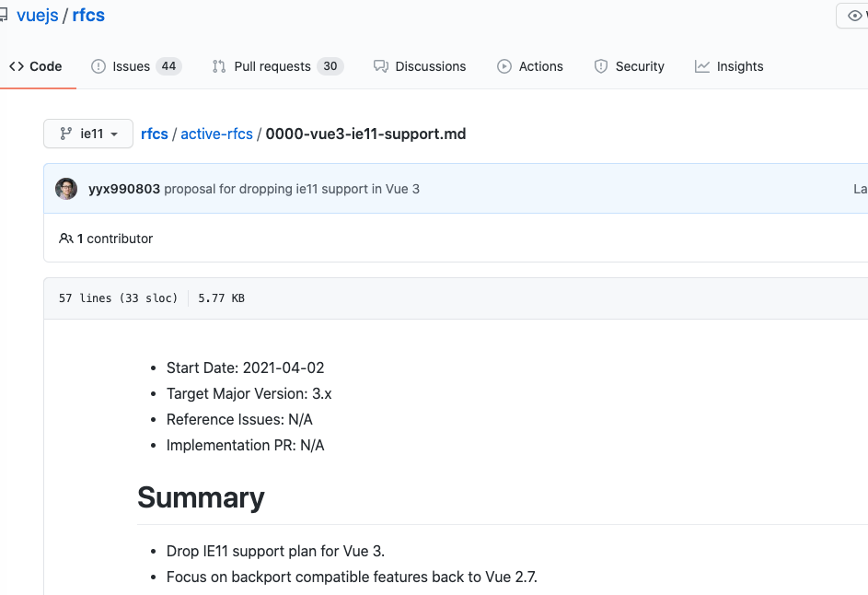The height and width of the screenshot is (595, 868).
Task: Open the Issues tab
Action: pyautogui.click(x=136, y=66)
